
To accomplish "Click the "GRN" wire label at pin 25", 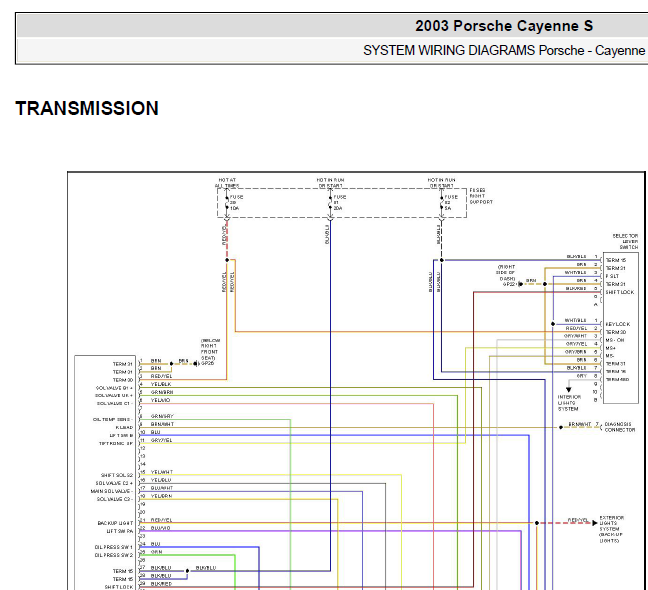I will [x=157, y=552].
